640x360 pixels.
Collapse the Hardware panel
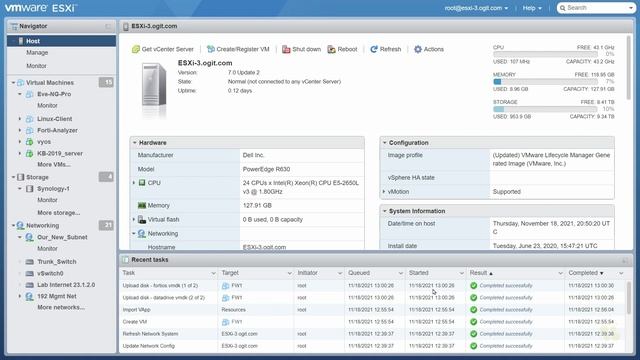click(134, 143)
